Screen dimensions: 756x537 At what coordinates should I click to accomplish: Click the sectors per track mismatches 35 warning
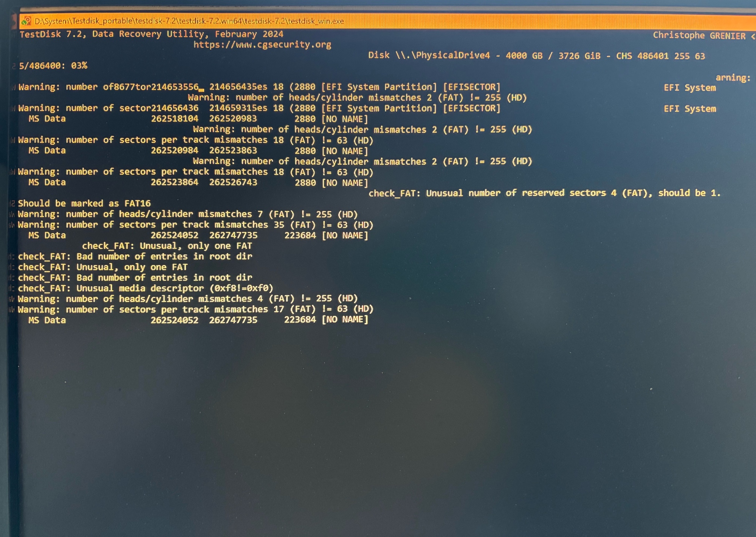195,225
